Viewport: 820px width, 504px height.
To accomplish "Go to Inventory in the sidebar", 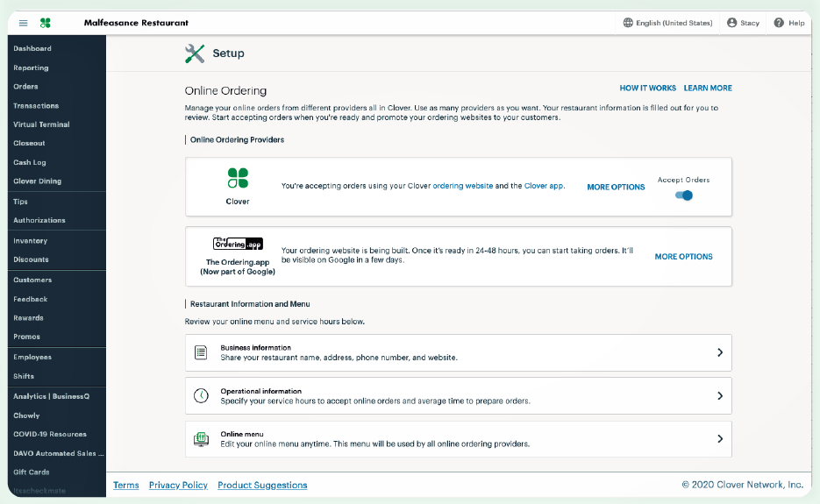I will click(x=31, y=241).
